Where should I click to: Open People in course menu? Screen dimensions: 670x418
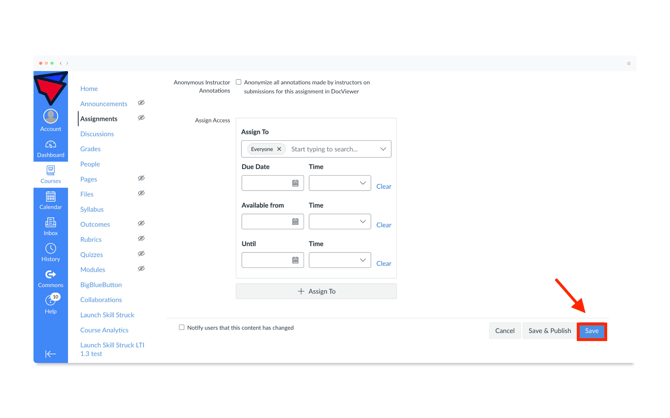pyautogui.click(x=90, y=164)
